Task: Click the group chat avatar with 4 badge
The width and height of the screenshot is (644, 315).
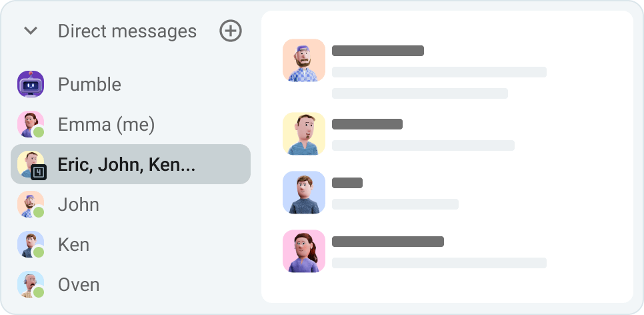Action: [31, 165]
